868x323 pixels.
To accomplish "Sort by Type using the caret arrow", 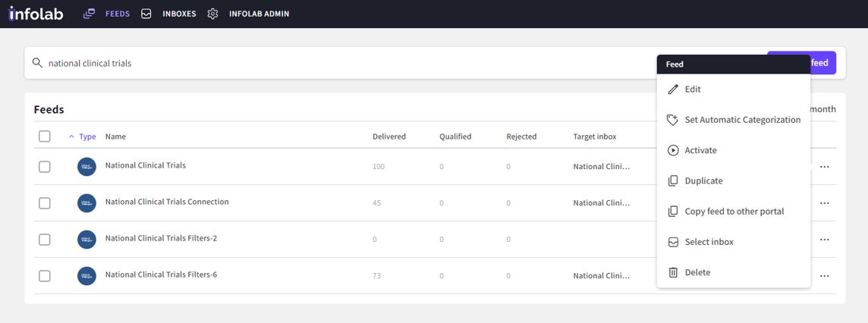I will click(71, 136).
